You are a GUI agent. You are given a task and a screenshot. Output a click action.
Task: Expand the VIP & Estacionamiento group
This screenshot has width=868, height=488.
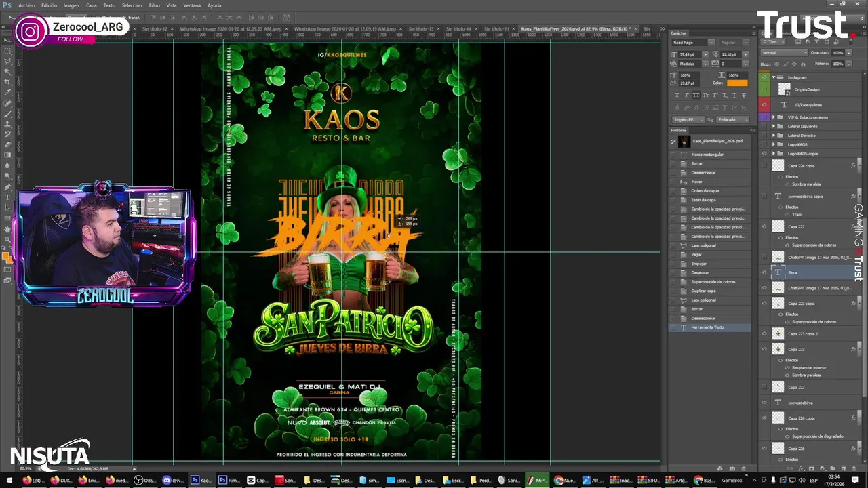[774, 117]
